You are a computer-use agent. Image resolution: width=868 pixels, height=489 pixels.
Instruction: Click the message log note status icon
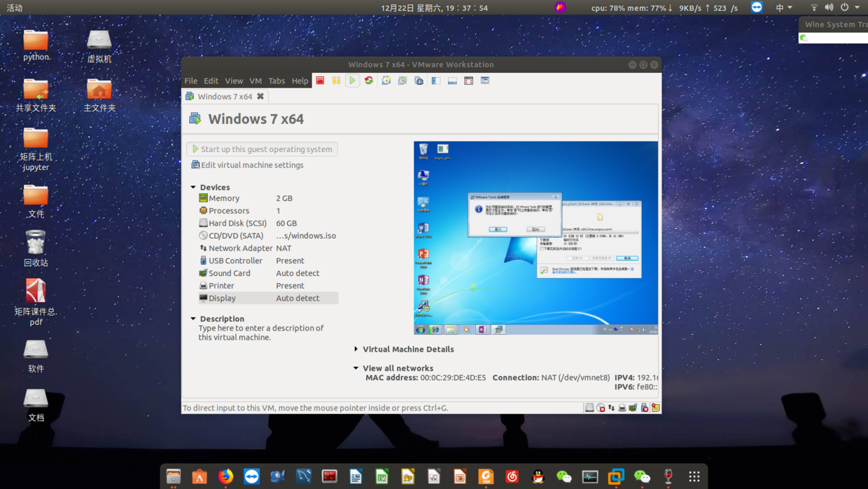point(655,408)
